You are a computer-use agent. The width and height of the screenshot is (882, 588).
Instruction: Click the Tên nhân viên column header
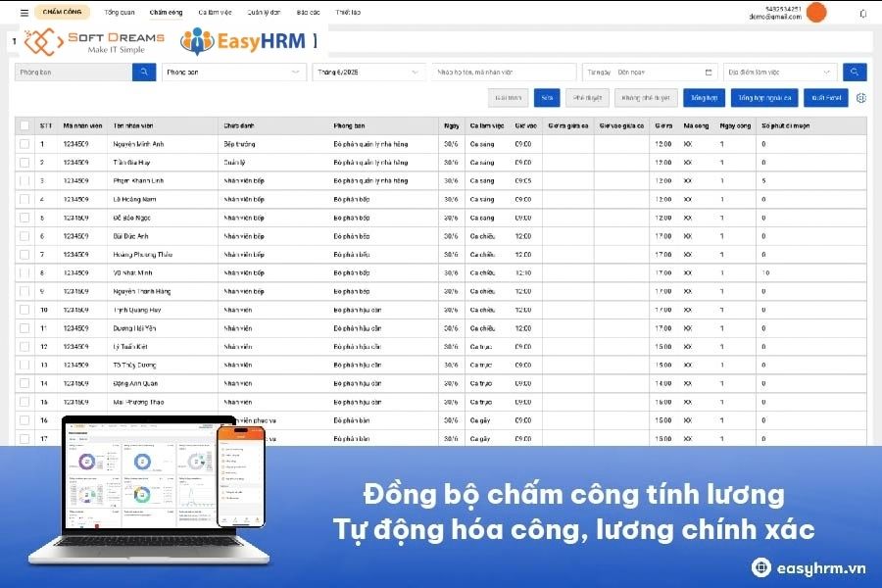[x=133, y=126]
